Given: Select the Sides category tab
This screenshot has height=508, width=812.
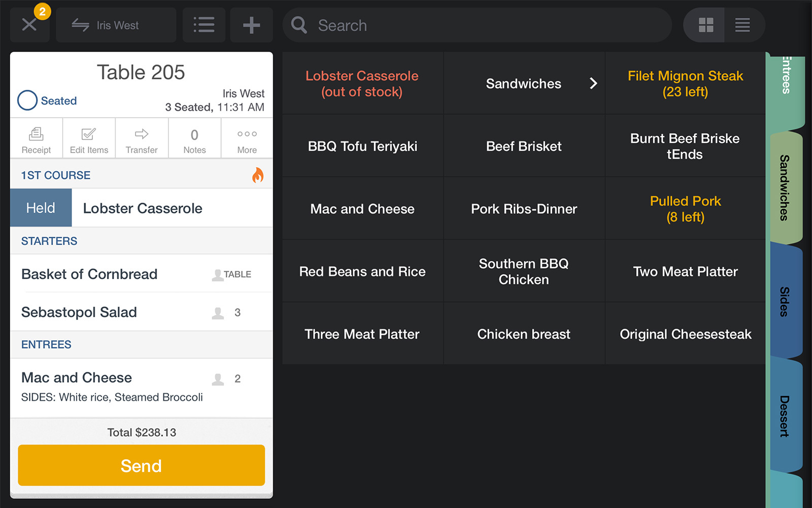Looking at the screenshot, I should (785, 302).
